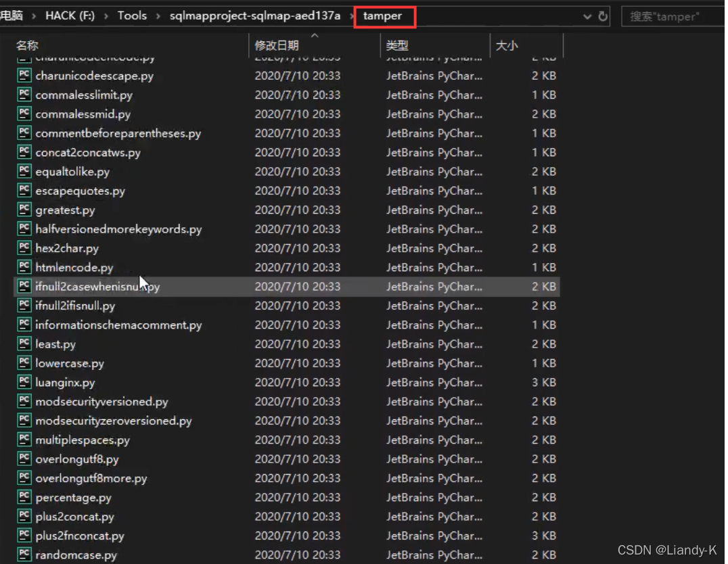Go to sqlmapproject-sqlmap-aed137a breadcrumb folder
This screenshot has width=728, height=564.
[x=255, y=16]
